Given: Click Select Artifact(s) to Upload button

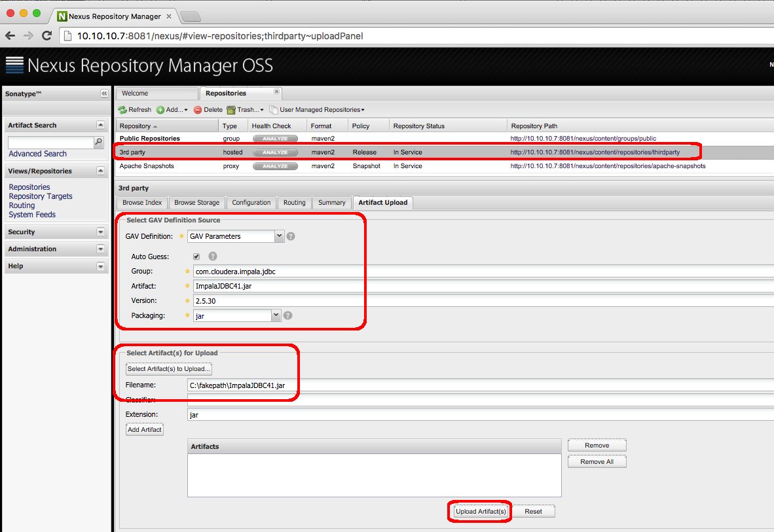Looking at the screenshot, I should (x=169, y=368).
